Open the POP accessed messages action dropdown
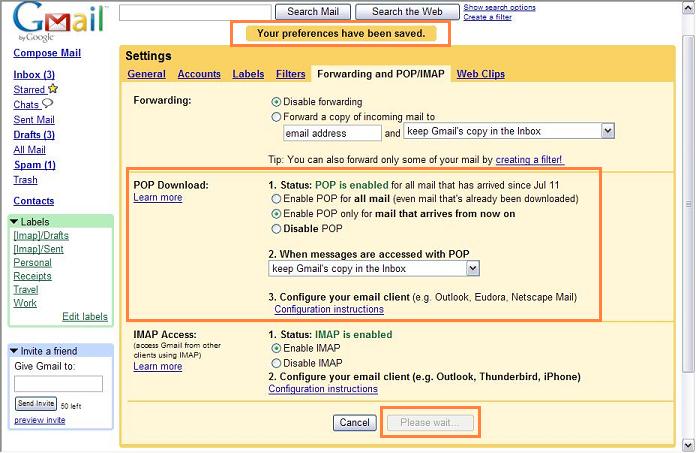Image resolution: width=696 pixels, height=453 pixels. 374,268
